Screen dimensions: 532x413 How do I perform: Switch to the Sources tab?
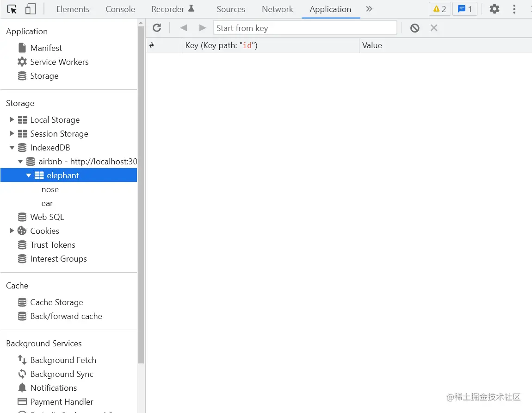231,9
